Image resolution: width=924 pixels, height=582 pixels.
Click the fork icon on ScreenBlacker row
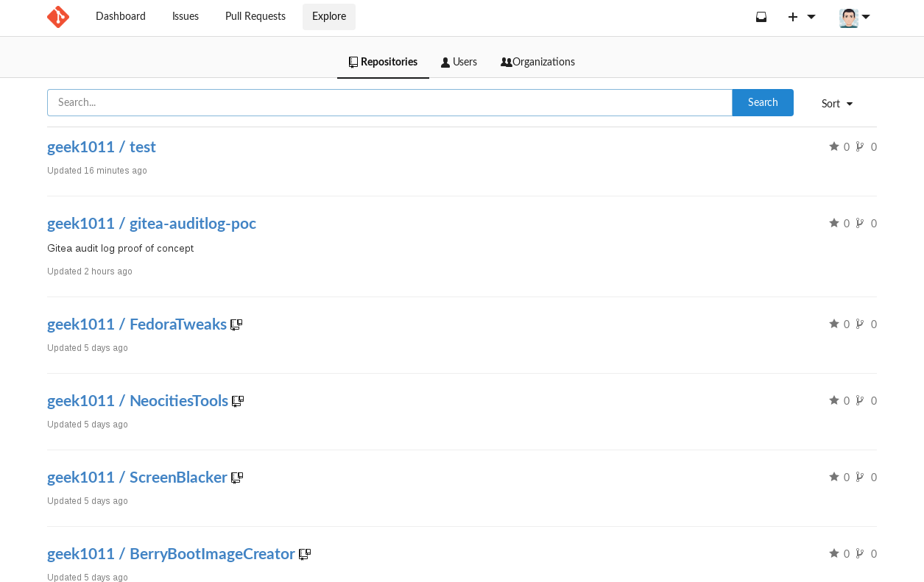click(x=859, y=477)
